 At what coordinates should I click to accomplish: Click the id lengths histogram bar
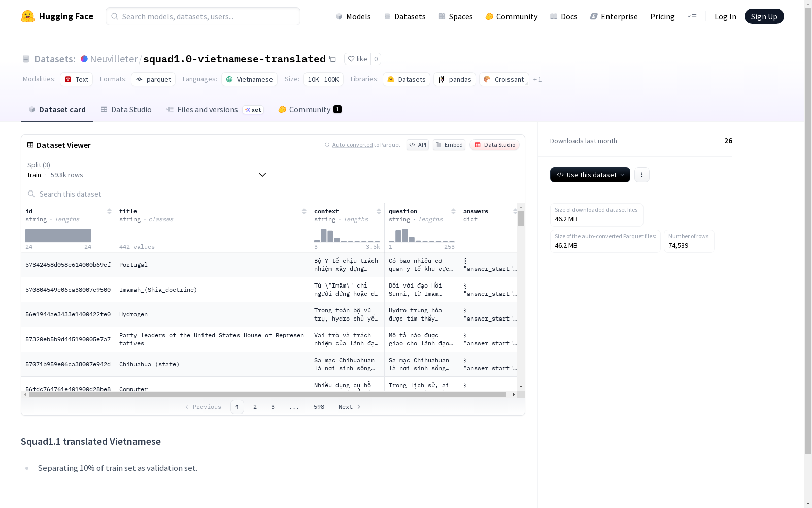(x=58, y=235)
